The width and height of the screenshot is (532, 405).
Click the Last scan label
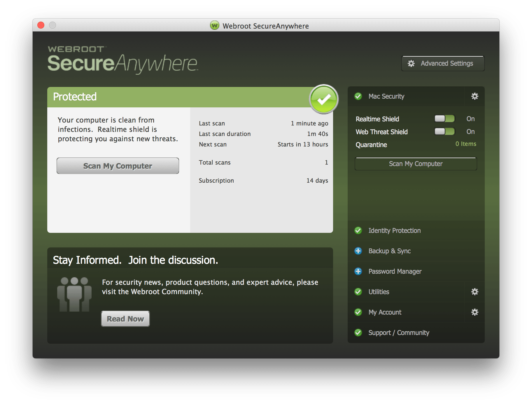pos(212,123)
